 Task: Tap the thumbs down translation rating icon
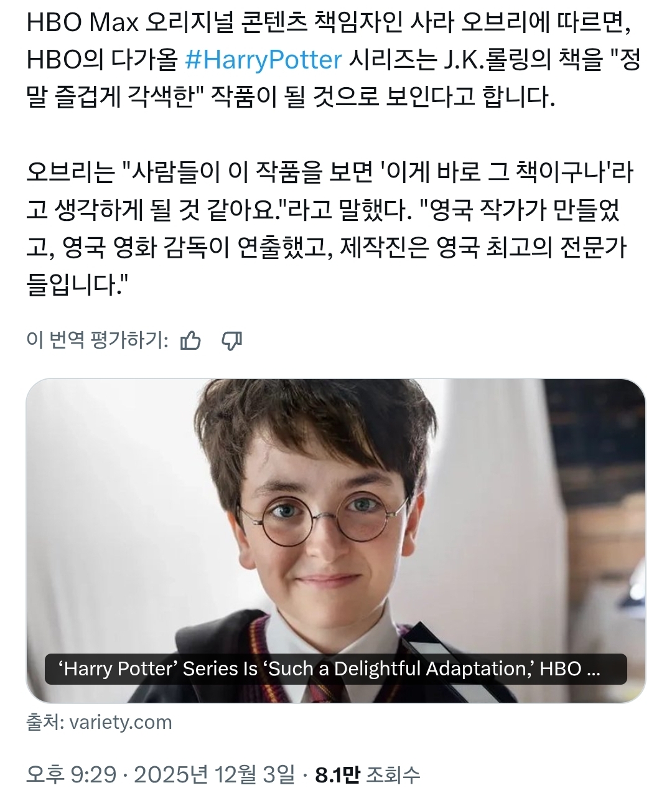pos(232,340)
